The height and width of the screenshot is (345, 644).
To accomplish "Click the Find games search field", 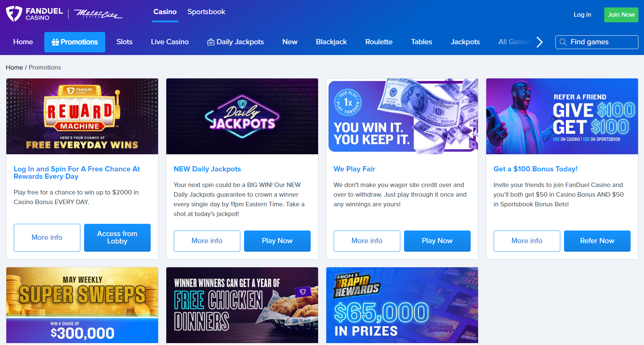I will [597, 42].
